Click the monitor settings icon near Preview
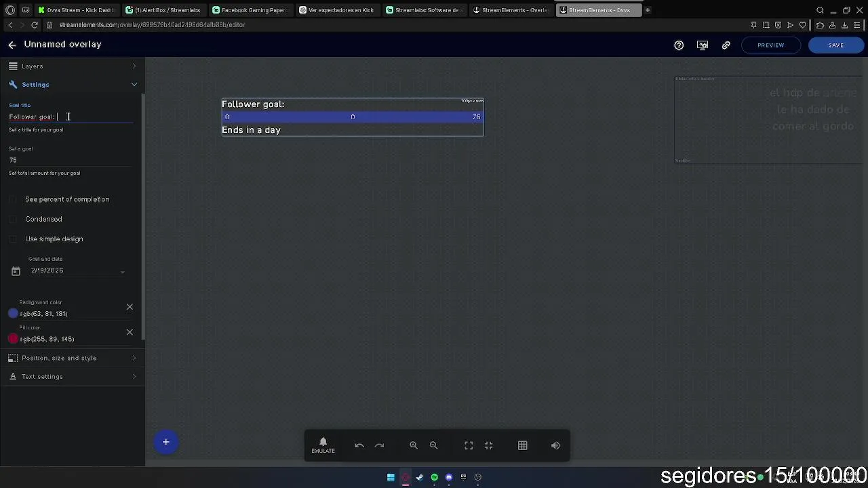 coord(703,45)
